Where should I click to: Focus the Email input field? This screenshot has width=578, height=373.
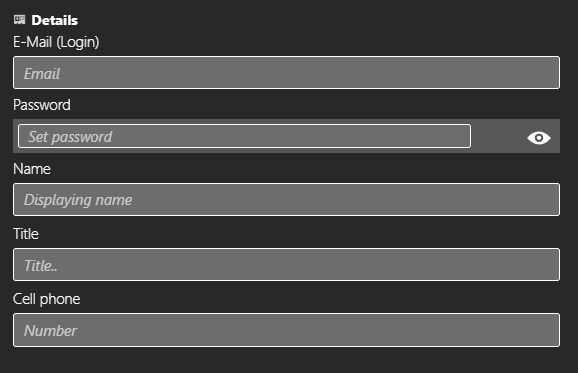286,73
